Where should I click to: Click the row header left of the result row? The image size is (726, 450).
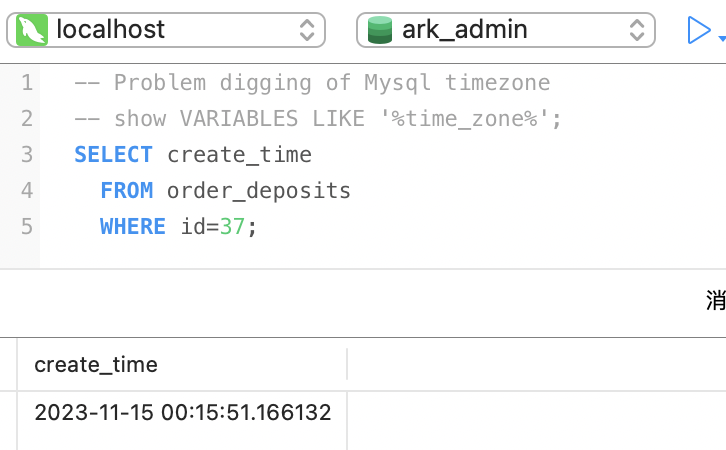click(8, 412)
